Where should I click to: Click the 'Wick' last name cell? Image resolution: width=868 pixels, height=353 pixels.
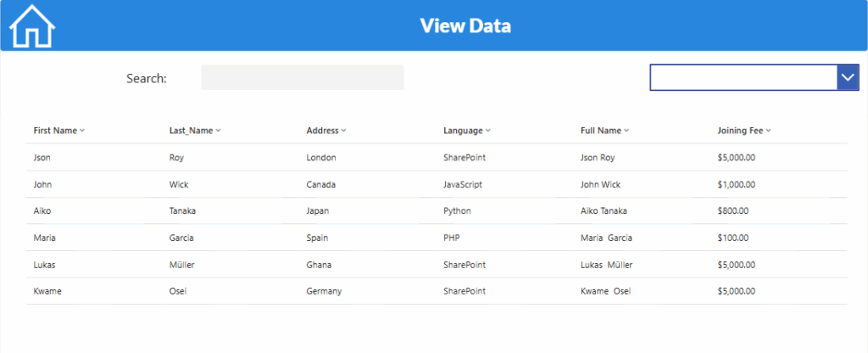point(179,184)
